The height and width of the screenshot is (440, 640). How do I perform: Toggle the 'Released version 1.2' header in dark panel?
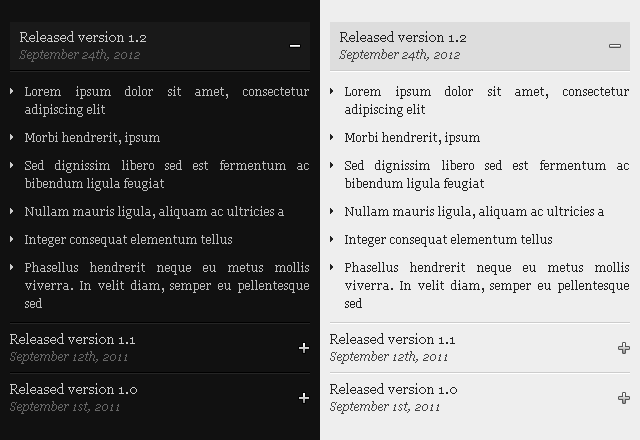[160, 46]
